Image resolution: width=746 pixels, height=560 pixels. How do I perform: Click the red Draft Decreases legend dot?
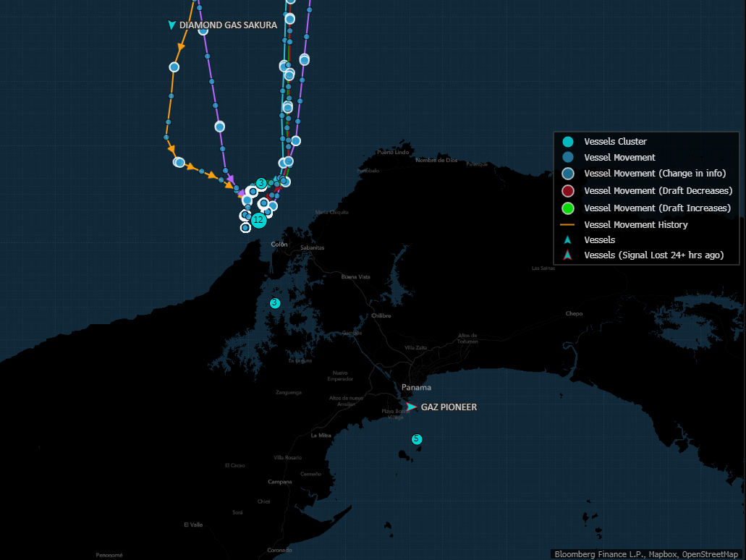tap(567, 191)
